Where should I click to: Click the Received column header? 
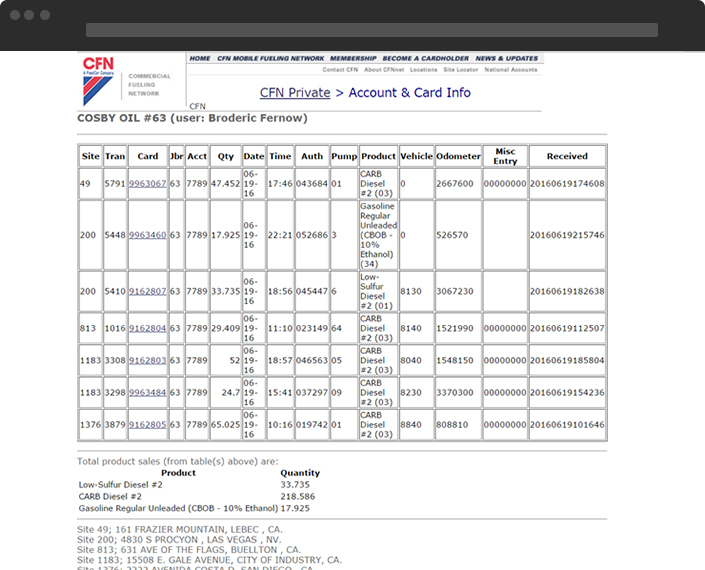coord(567,156)
